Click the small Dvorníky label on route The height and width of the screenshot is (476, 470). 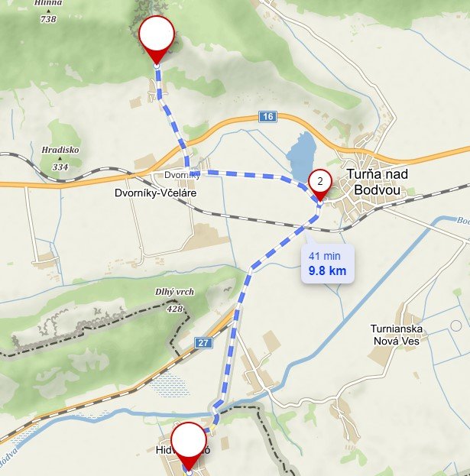[x=182, y=175]
